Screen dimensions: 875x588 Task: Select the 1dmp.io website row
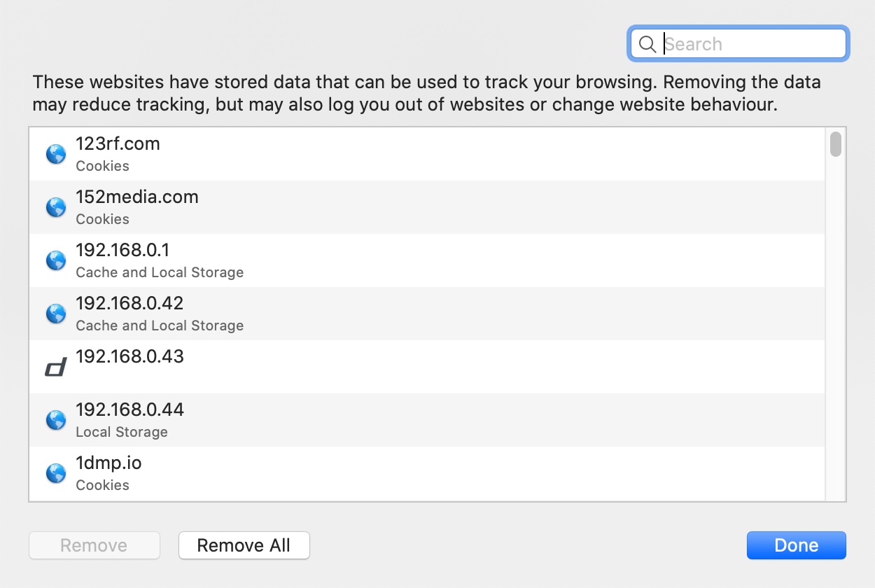pos(427,473)
